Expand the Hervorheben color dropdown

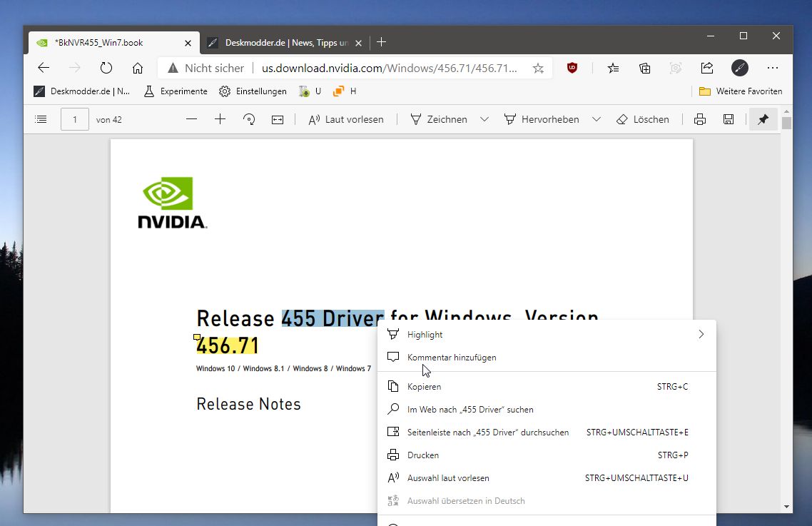tap(597, 119)
